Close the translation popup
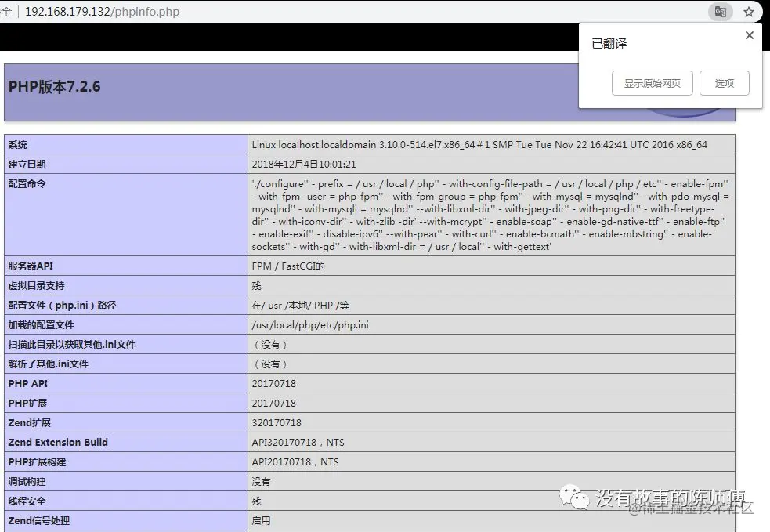This screenshot has width=770, height=532. 750,35
